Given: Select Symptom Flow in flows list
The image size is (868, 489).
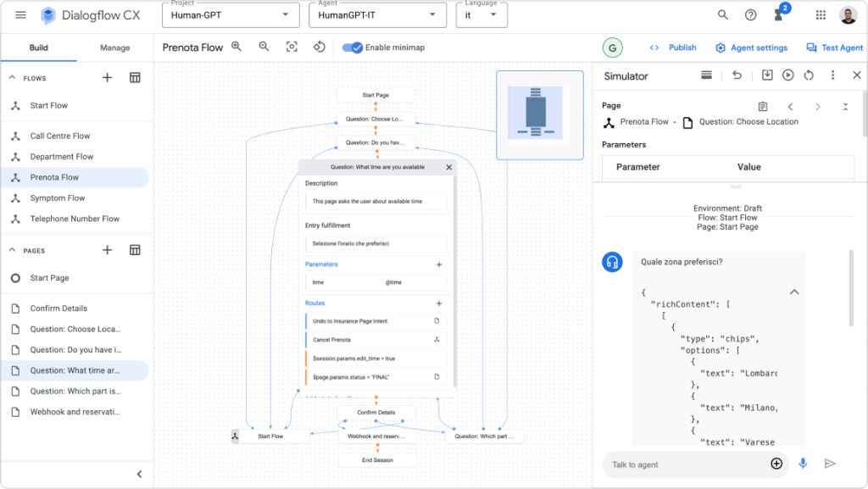Looking at the screenshot, I should click(58, 198).
